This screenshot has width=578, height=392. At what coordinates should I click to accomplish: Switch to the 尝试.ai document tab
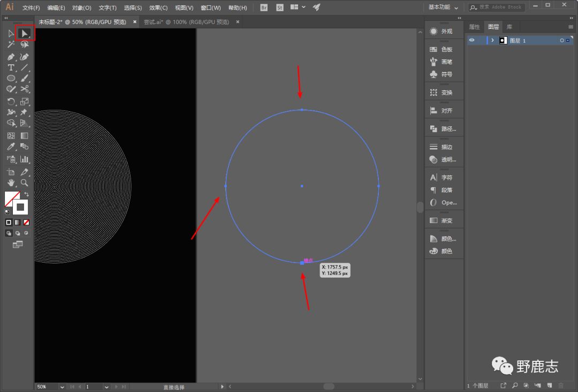click(186, 22)
